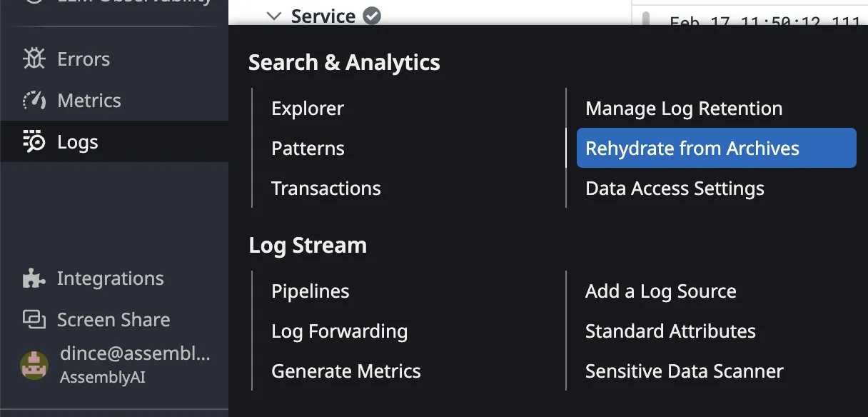Click the user avatar icon

click(34, 365)
